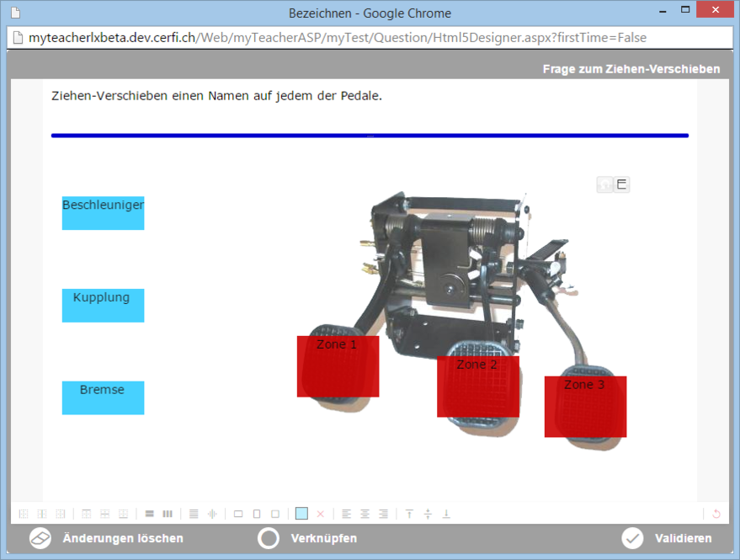Click the Verknüpfen button
The height and width of the screenshot is (560, 740).
(x=307, y=538)
